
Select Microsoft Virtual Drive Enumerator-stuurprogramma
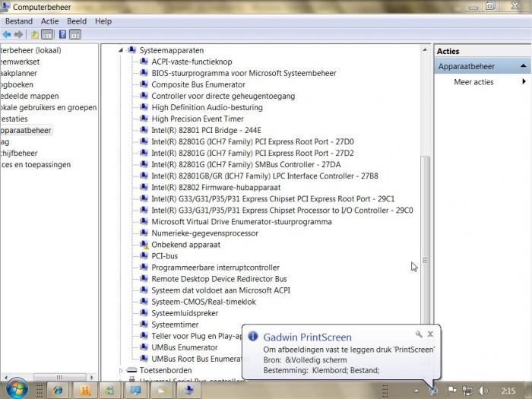(242, 222)
